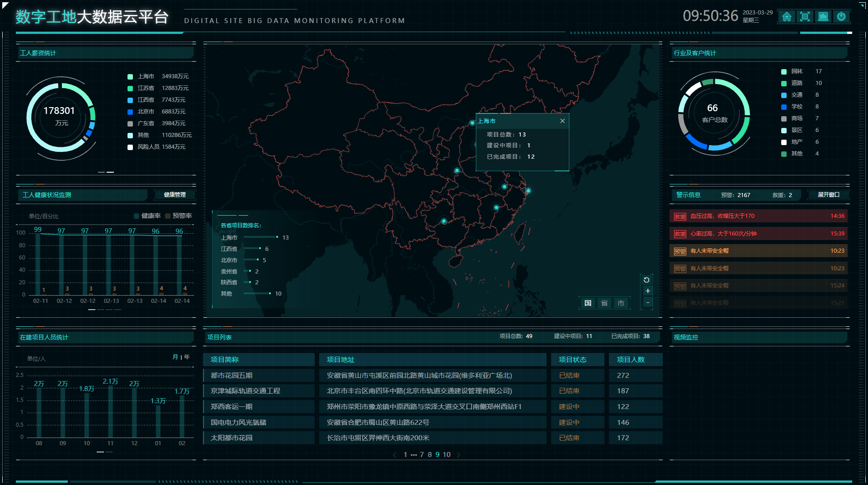Open the bar-chart dashboard icon in header
This screenshot has height=485, width=868.
click(823, 17)
